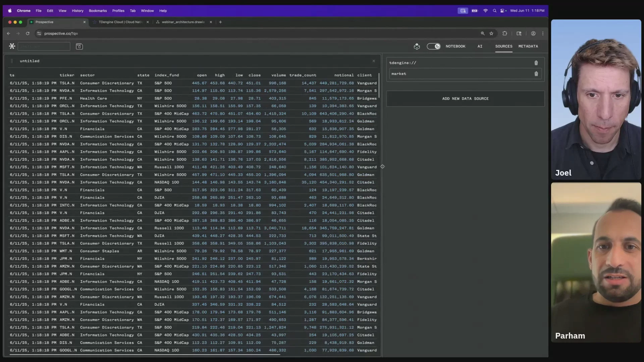
Task: Open the History menu in menu bar
Action: (x=77, y=11)
